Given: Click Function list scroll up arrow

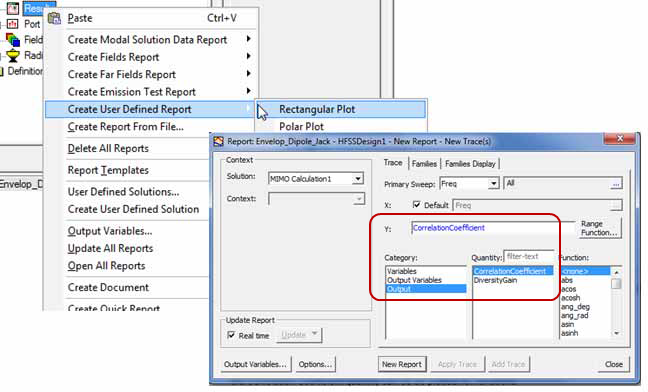Looking at the screenshot, I should coord(616,272).
